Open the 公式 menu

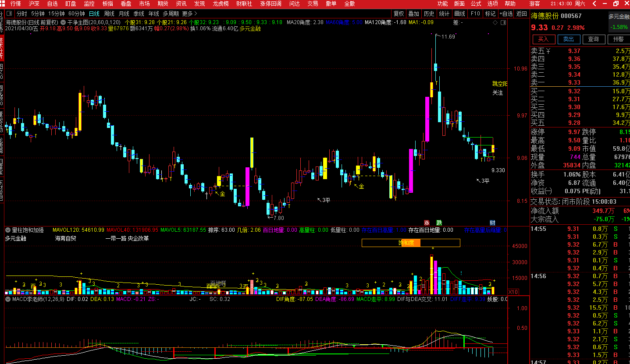pos(476,4)
